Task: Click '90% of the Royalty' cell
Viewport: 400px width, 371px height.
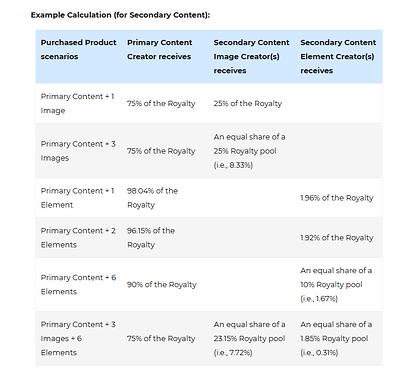Action: [x=162, y=284]
